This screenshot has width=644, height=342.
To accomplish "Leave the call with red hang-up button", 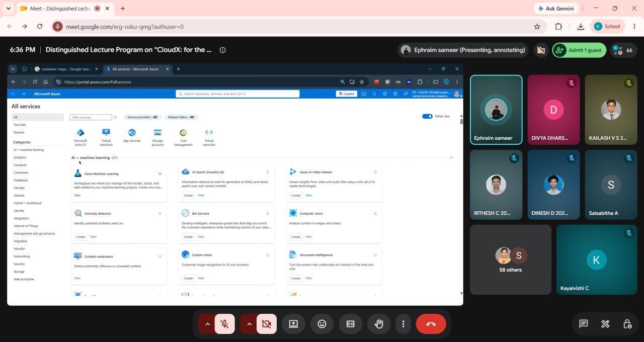I will (431, 324).
